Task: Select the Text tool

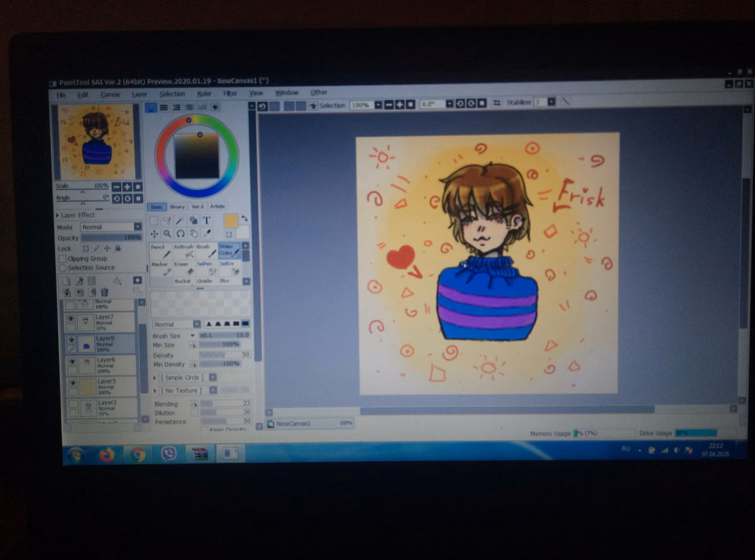Action: [207, 221]
